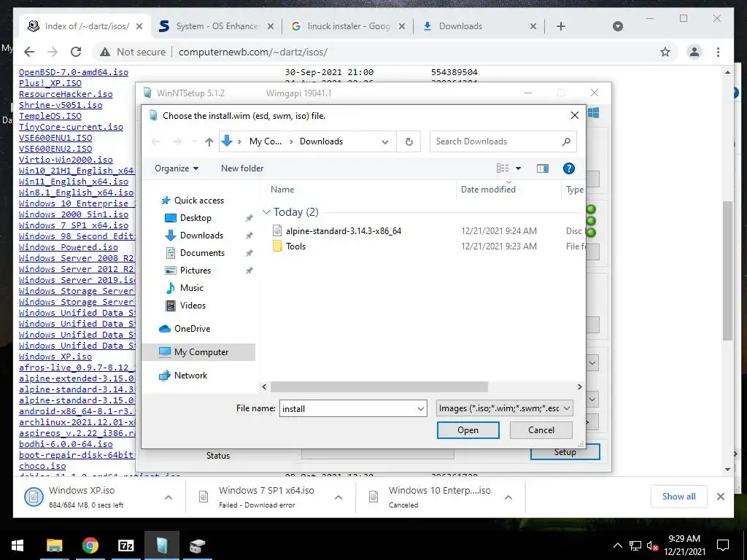This screenshot has height=560, width=747.
Task: Open OpenBSD-7.0-amd64.iso link
Action: coord(74,72)
